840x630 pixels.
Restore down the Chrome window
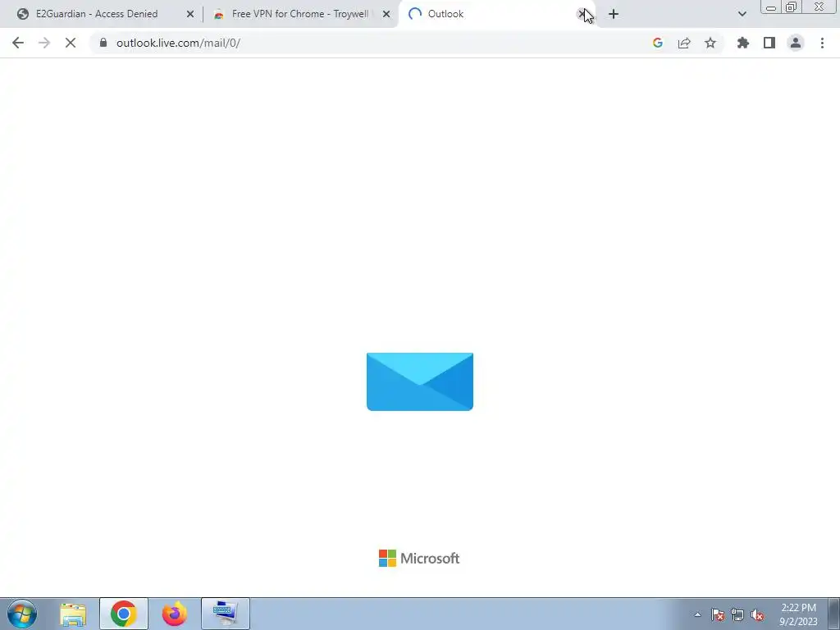(x=792, y=7)
